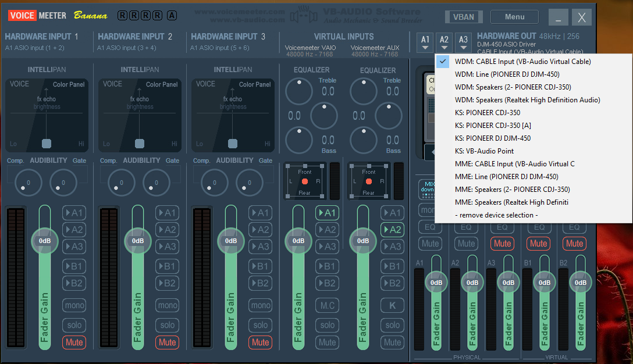
Task: Mute the A2 master bus
Action: click(466, 243)
